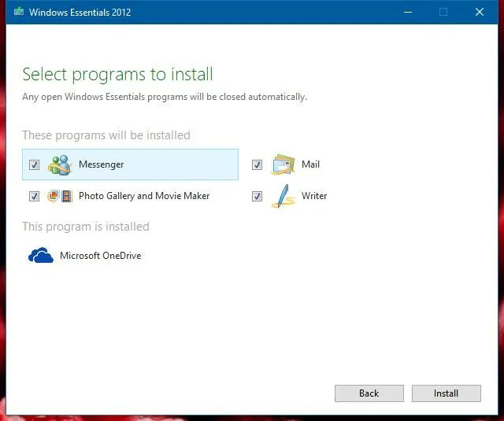This screenshot has width=504, height=421.
Task: Click the Photo Gallery and Movie Maker label
Action: (x=144, y=196)
